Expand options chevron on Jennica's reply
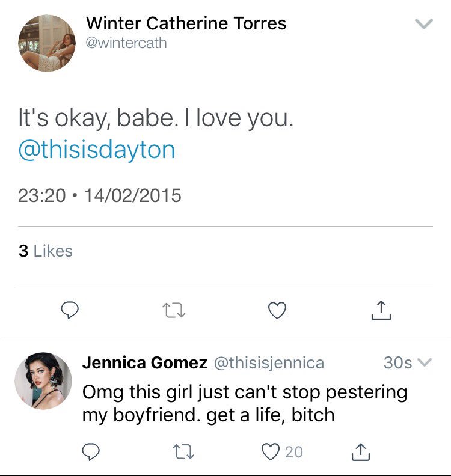This screenshot has height=476, width=451. (425, 362)
